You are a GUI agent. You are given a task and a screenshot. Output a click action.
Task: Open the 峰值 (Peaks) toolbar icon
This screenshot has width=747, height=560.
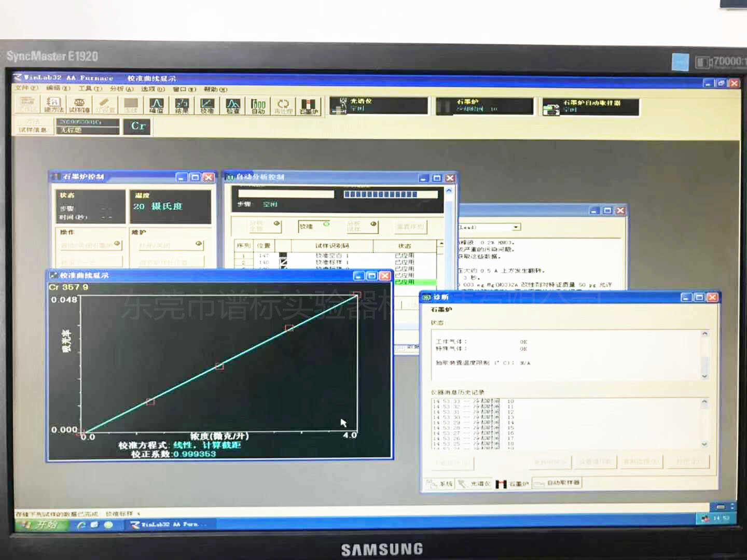[x=156, y=105]
